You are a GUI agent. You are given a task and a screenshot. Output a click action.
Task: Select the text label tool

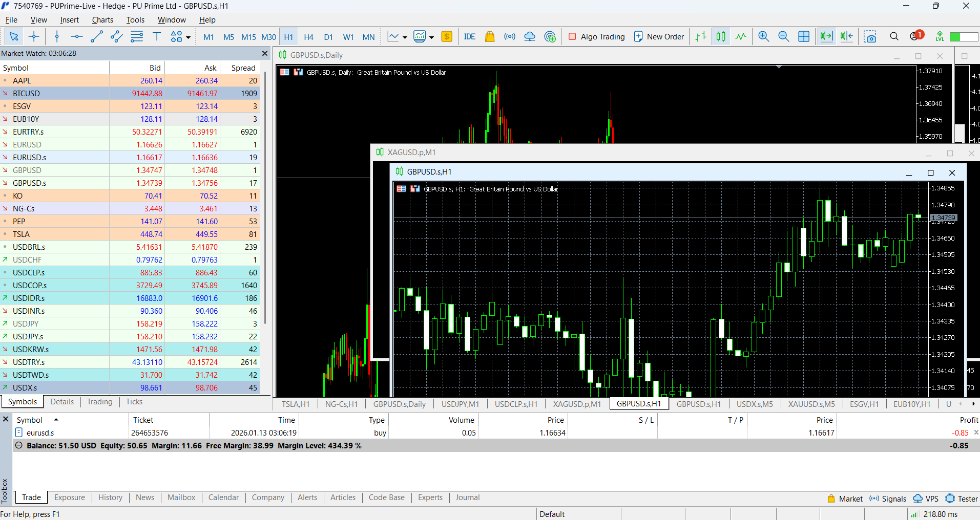tap(157, 36)
